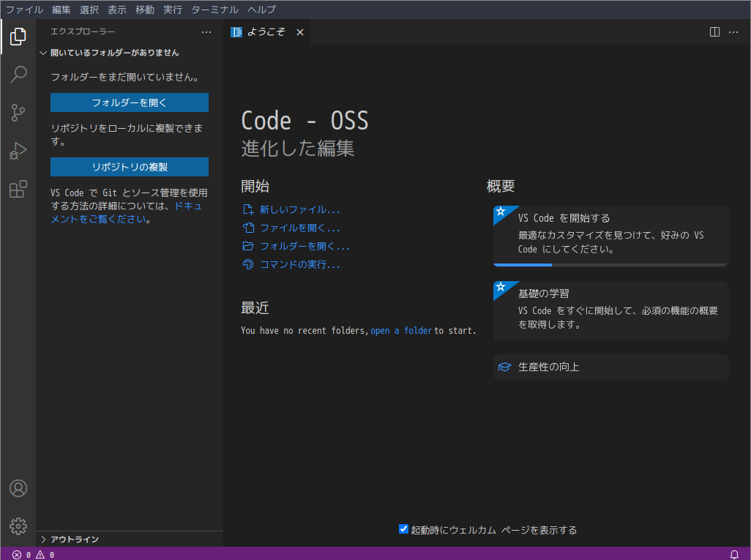Screen dimensions: 751x560
Task: Click the 新しいファイル... link
Action: 300,209
